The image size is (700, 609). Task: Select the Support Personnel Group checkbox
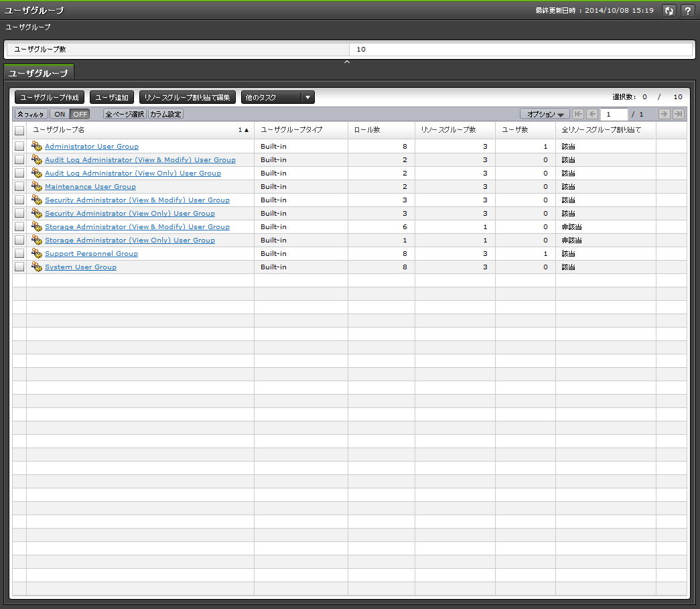click(19, 253)
